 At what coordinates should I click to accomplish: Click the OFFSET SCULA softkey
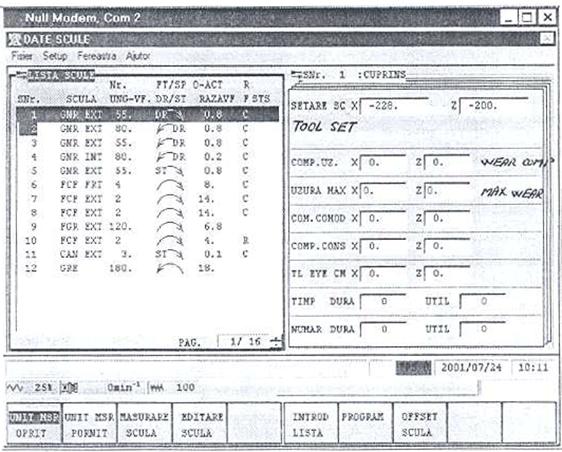click(420, 424)
